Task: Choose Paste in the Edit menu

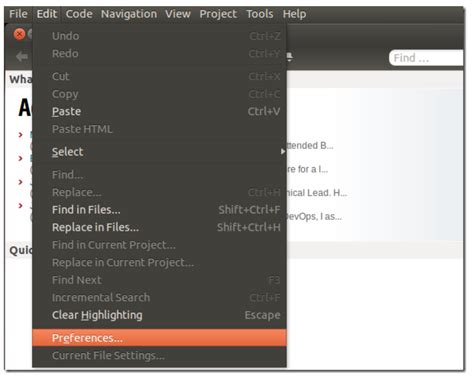Action: point(159,111)
